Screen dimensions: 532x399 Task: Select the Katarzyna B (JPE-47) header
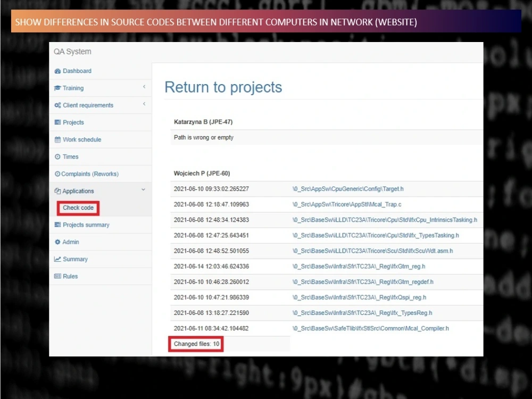point(203,122)
